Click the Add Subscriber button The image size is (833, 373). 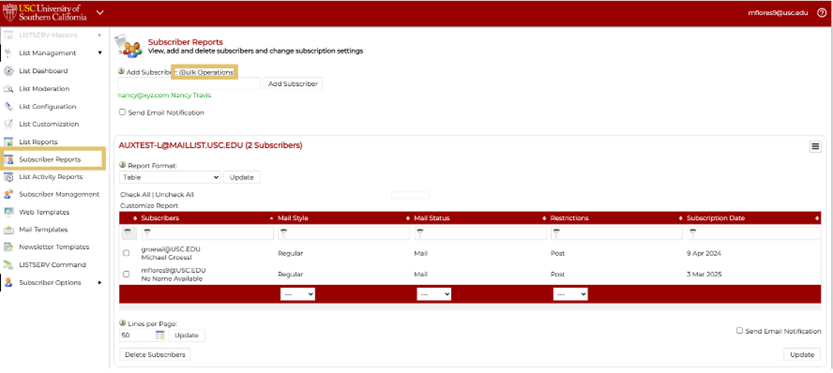(293, 84)
